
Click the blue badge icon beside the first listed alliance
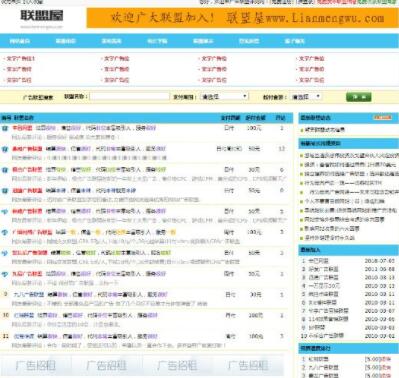pyautogui.click(x=5, y=128)
